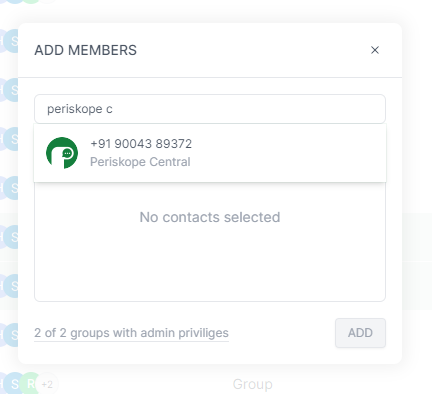Close the Add Members dialog
This screenshot has height=394, width=432.
point(375,50)
